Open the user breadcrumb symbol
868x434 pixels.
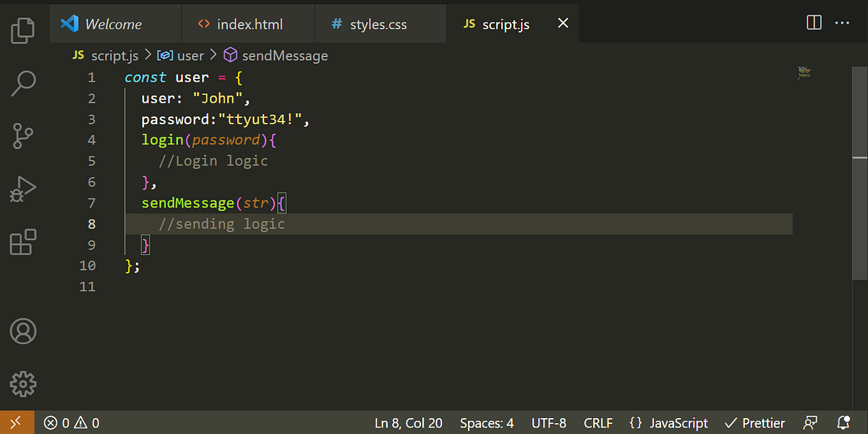[181, 55]
